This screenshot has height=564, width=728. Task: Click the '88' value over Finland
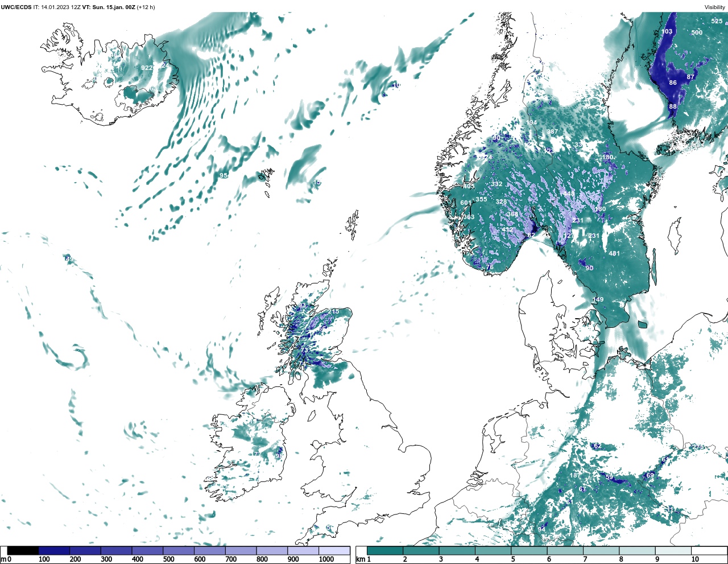673,106
